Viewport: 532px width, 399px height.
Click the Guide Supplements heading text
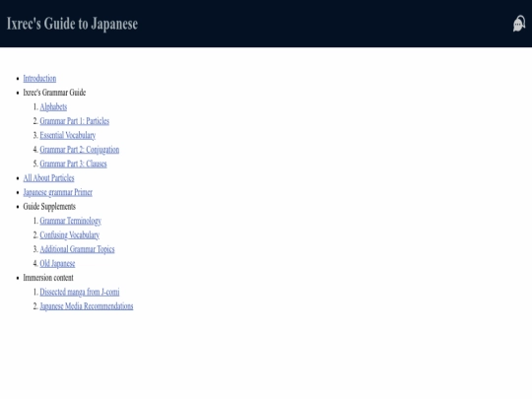click(49, 207)
